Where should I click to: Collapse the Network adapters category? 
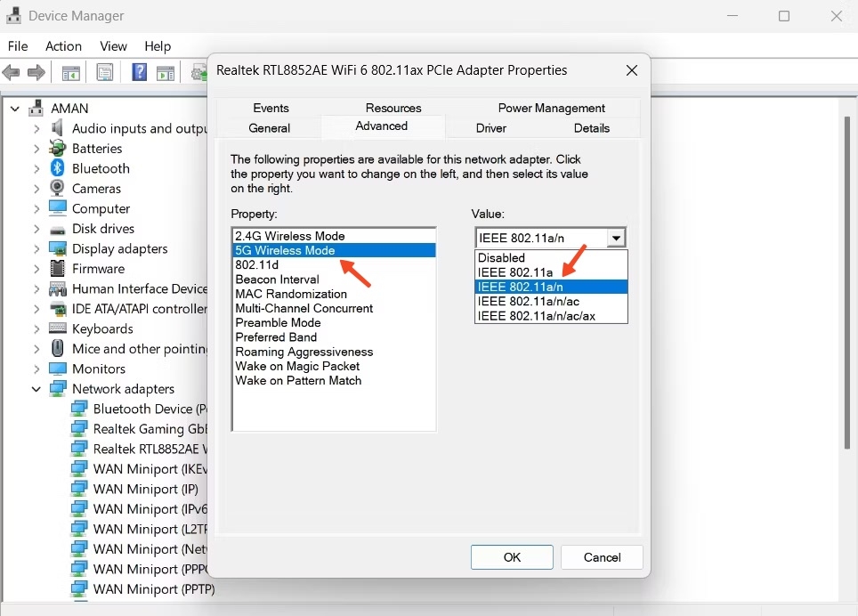(x=34, y=389)
